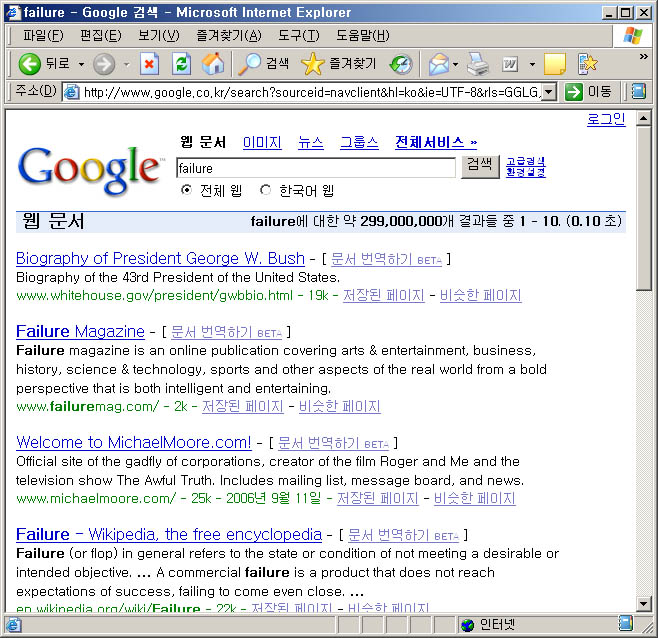The width and height of the screenshot is (658, 638).
Task: Open Failure - Wikipedia result link
Action: (x=169, y=534)
